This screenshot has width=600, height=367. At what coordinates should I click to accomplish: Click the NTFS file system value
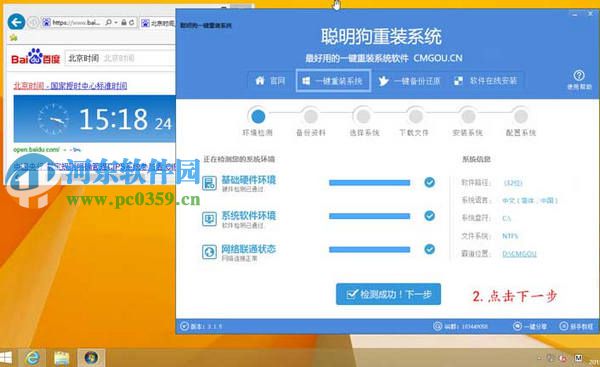[x=510, y=236]
